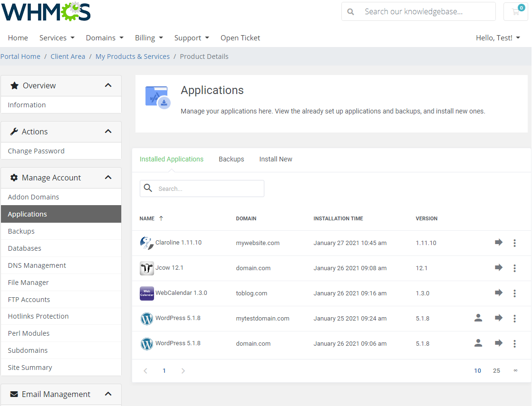The image size is (532, 406).
Task: Click the WHMCS logo
Action: (46, 11)
